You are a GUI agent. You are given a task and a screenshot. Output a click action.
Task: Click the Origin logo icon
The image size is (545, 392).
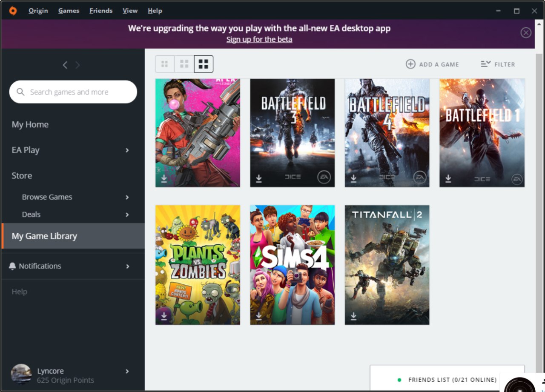[13, 11]
